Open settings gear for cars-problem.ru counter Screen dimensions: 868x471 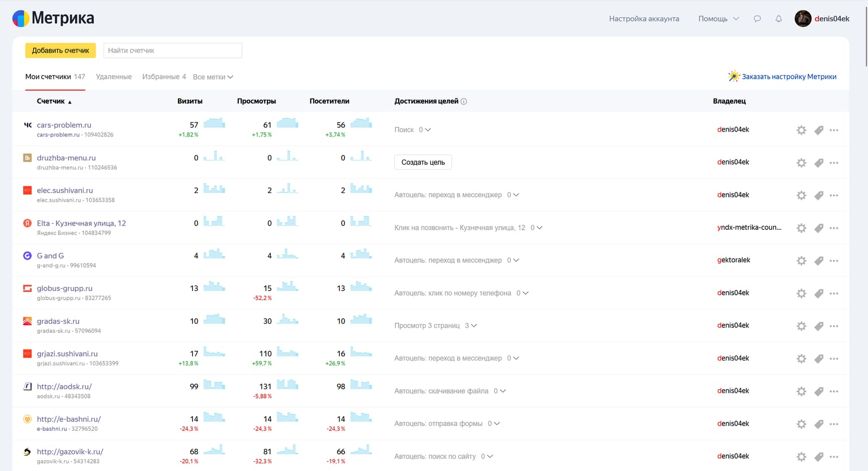point(801,130)
